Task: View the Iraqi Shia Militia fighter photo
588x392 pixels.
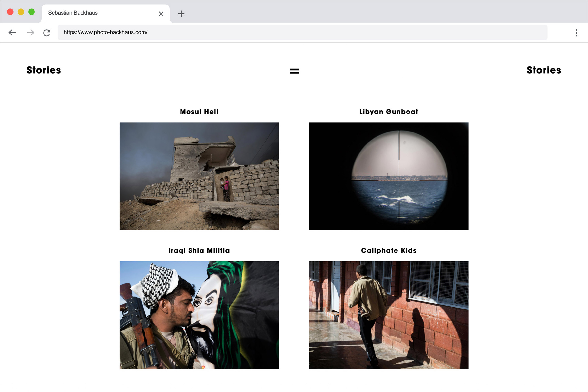Action: click(199, 315)
